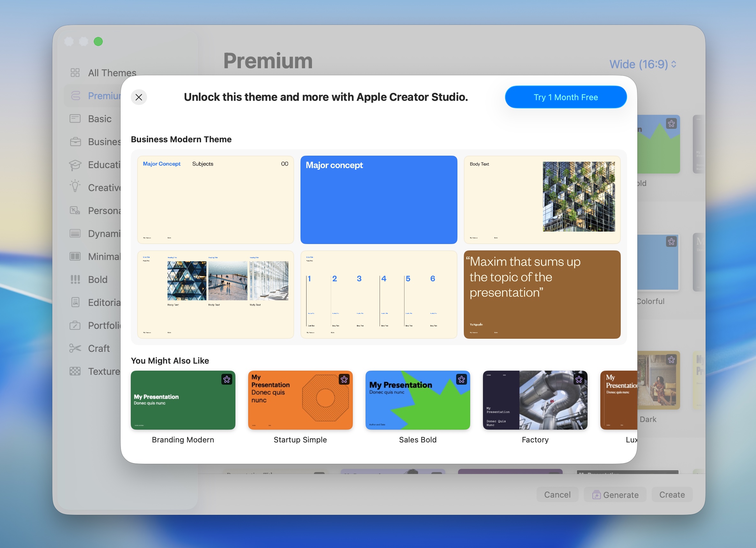This screenshot has width=756, height=548.
Task: Click the Craft scissors icon
Action: point(75,348)
